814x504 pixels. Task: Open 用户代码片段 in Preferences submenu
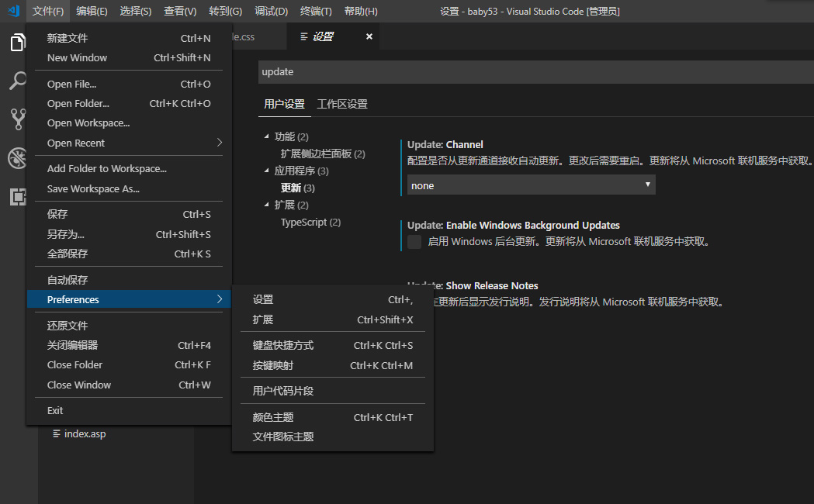[x=332, y=391]
